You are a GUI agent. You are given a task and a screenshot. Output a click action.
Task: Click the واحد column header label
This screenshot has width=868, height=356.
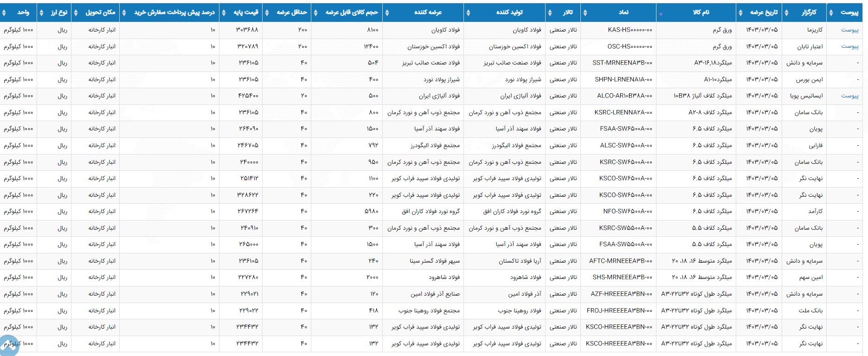(x=23, y=13)
